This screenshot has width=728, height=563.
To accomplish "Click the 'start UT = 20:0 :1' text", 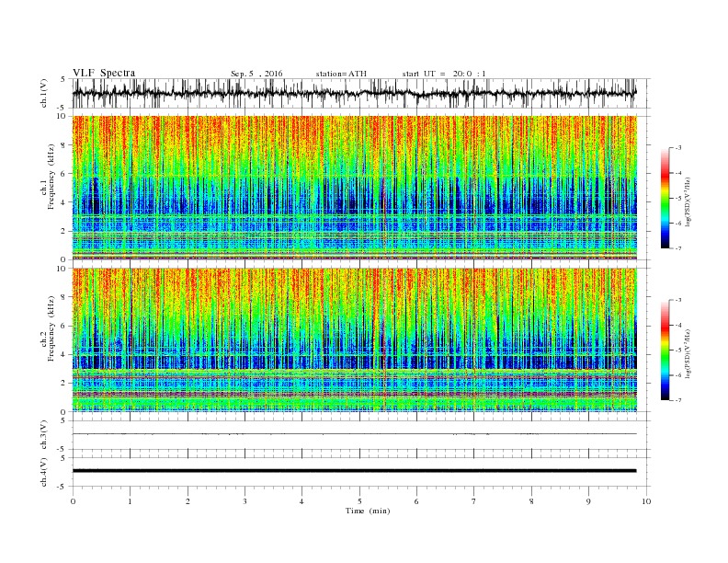I will click(x=444, y=74).
